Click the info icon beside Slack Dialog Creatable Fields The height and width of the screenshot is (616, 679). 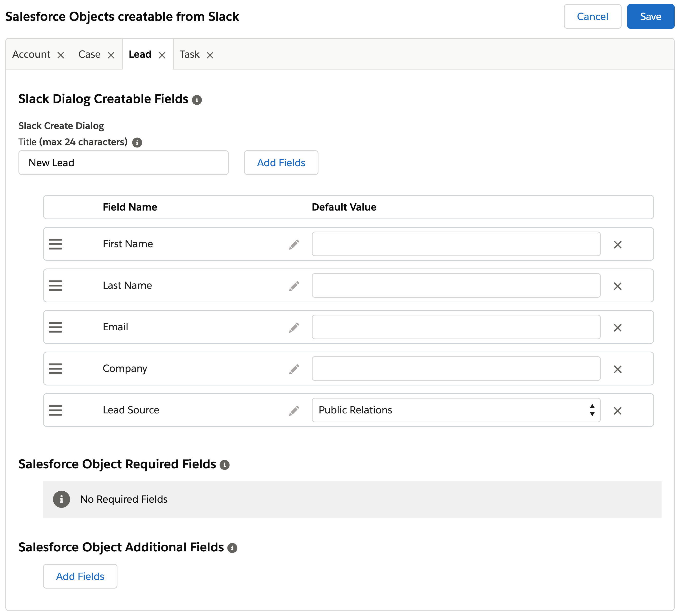point(197,100)
